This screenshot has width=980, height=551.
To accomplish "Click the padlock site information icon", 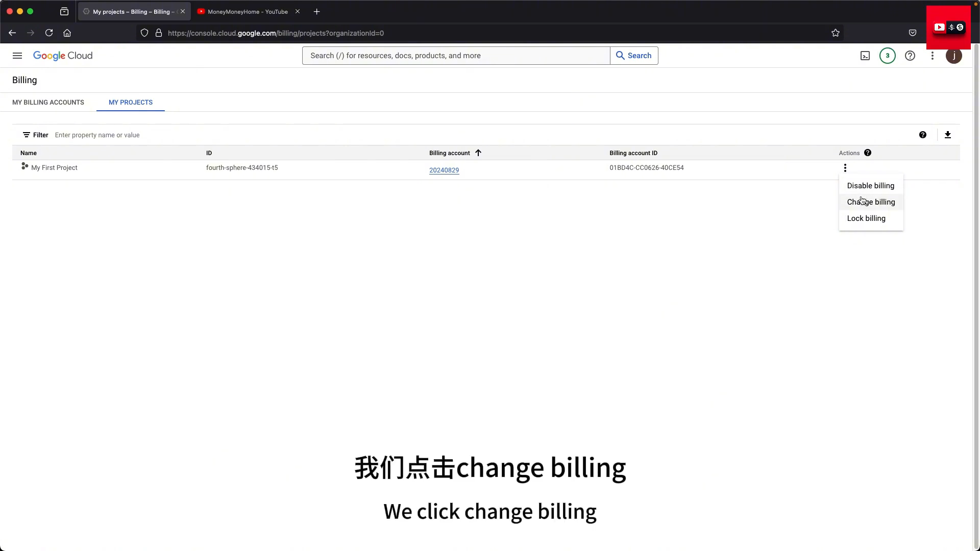I will click(159, 33).
